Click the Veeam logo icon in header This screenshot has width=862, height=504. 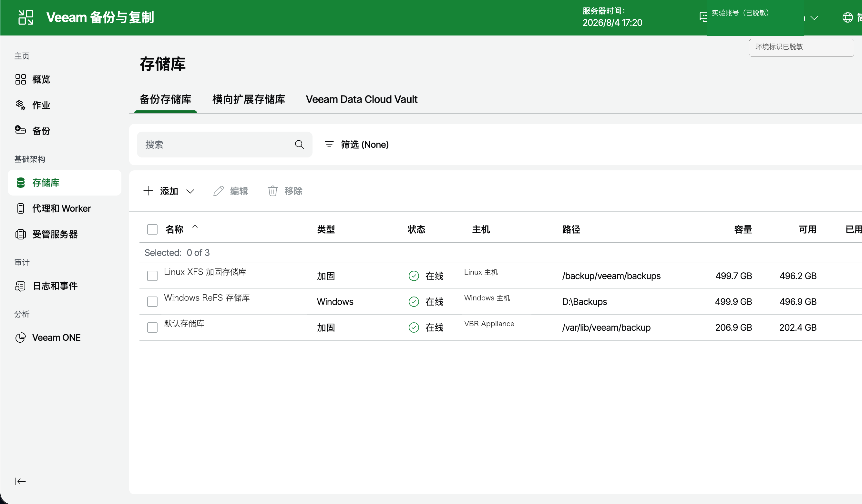26,17
